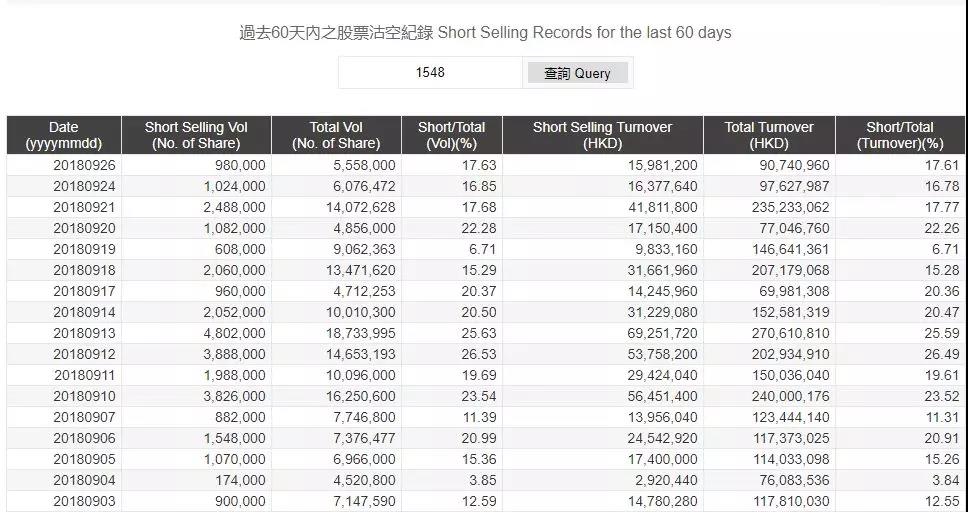Click the Short Selling Records page title
The height and width of the screenshot is (512, 968).
(x=485, y=33)
